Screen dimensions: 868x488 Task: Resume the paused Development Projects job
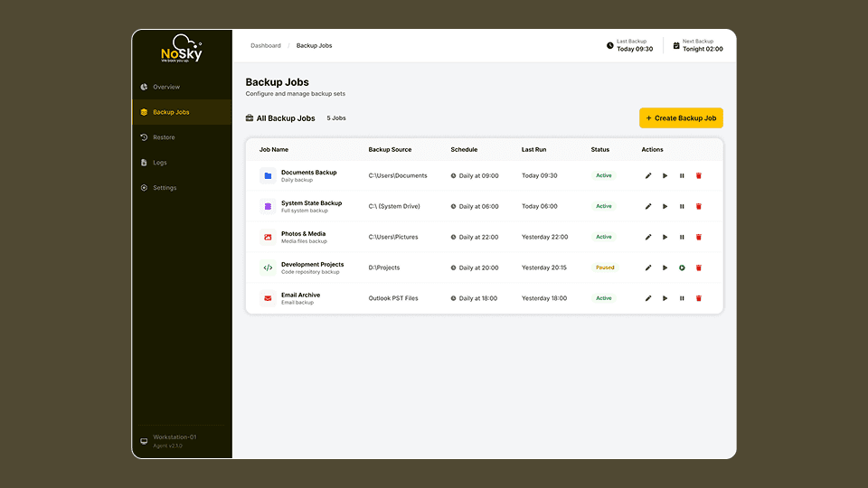pyautogui.click(x=682, y=268)
